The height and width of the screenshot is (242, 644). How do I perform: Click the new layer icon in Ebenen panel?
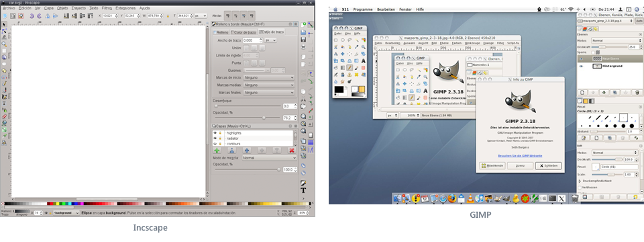582,93
